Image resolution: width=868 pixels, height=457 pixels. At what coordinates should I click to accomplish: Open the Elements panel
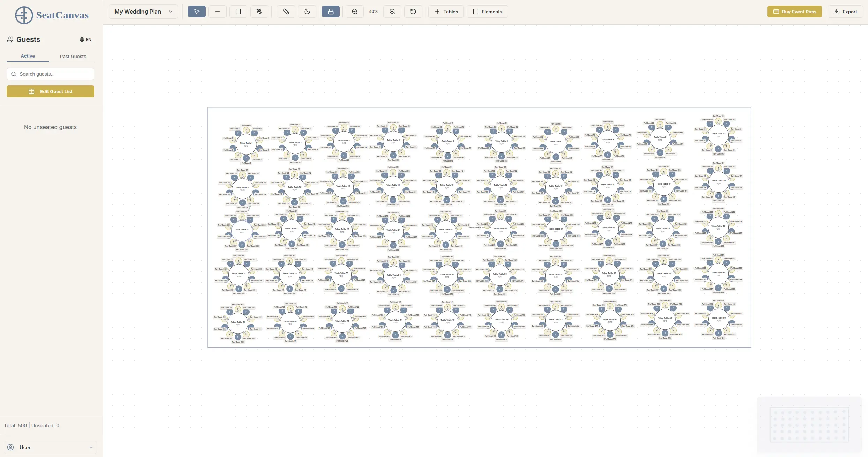click(487, 12)
